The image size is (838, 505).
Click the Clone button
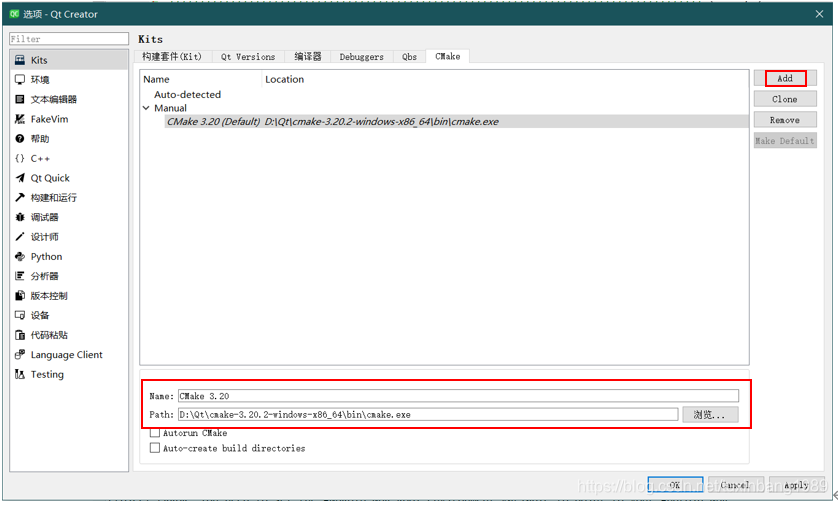[785, 99]
